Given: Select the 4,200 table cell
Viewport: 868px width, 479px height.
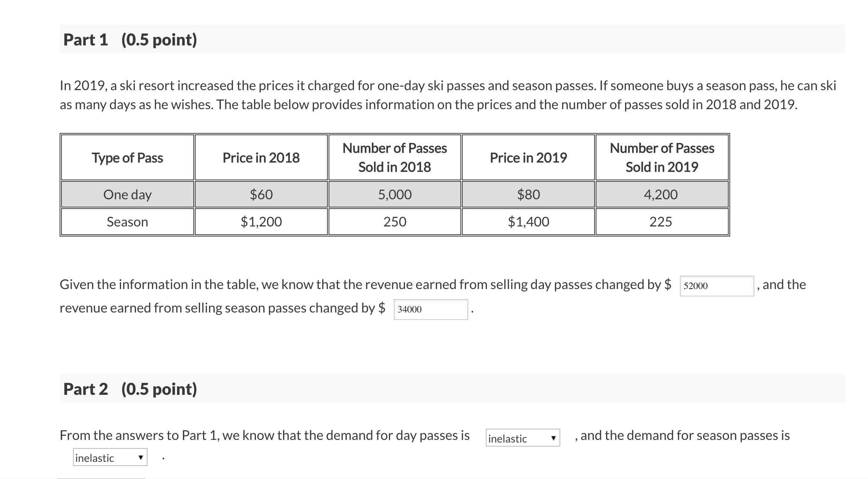Looking at the screenshot, I should (x=661, y=194).
